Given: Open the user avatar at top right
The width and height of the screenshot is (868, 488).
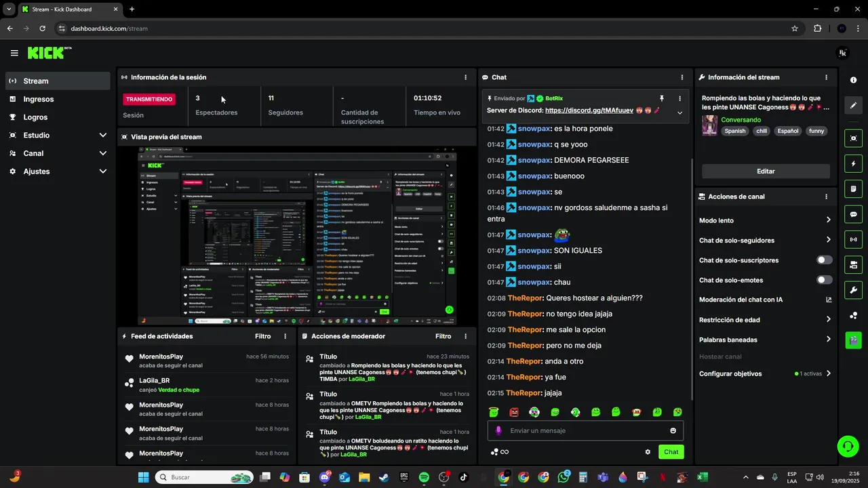Looking at the screenshot, I should 843,53.
